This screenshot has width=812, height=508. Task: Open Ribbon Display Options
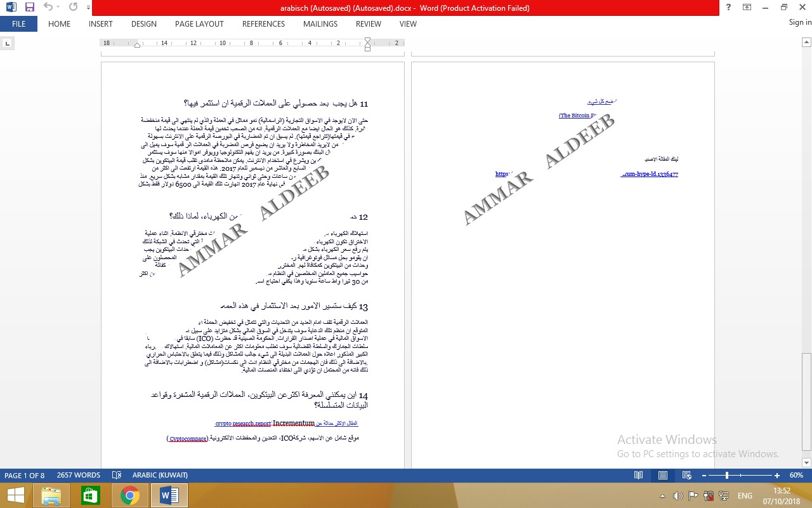click(747, 8)
